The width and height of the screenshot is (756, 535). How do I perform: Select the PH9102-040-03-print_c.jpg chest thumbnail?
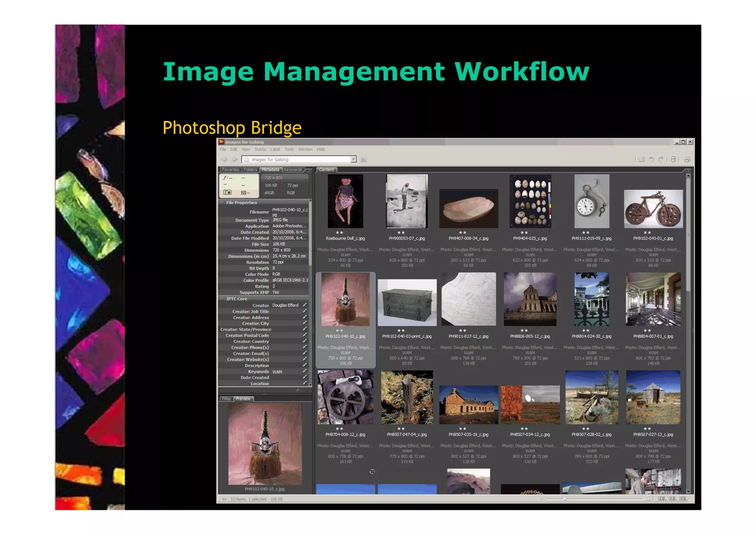[407, 303]
